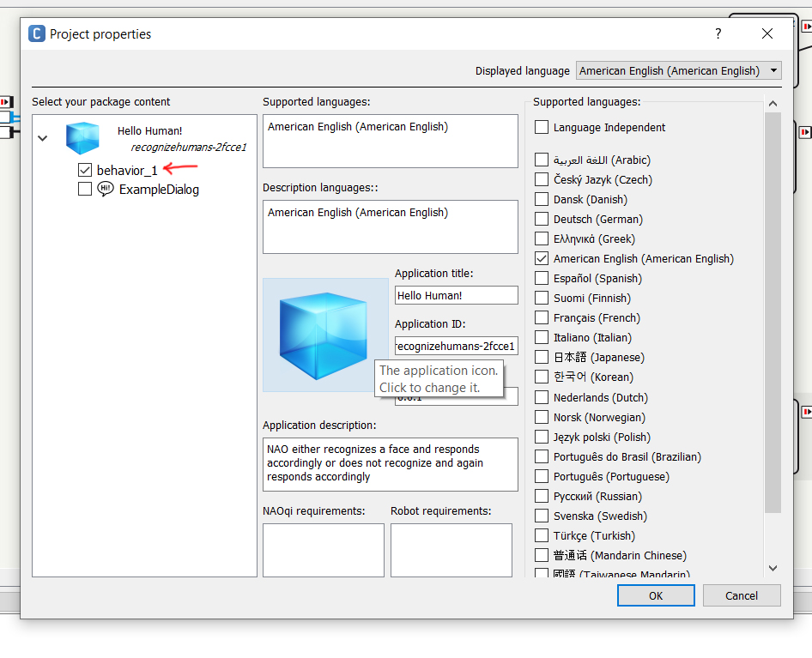This screenshot has width=812, height=658.
Task: Check the Svenska (Swedish) checkbox
Action: pos(541,516)
